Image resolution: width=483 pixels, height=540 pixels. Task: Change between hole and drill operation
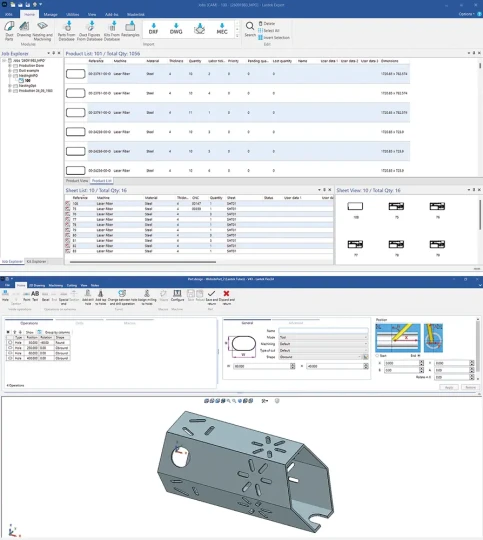(x=122, y=298)
